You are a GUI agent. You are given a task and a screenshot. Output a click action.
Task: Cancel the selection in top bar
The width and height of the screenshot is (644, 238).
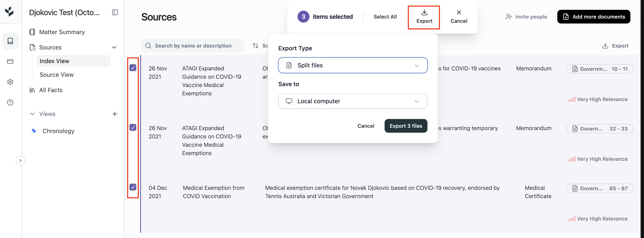(459, 17)
